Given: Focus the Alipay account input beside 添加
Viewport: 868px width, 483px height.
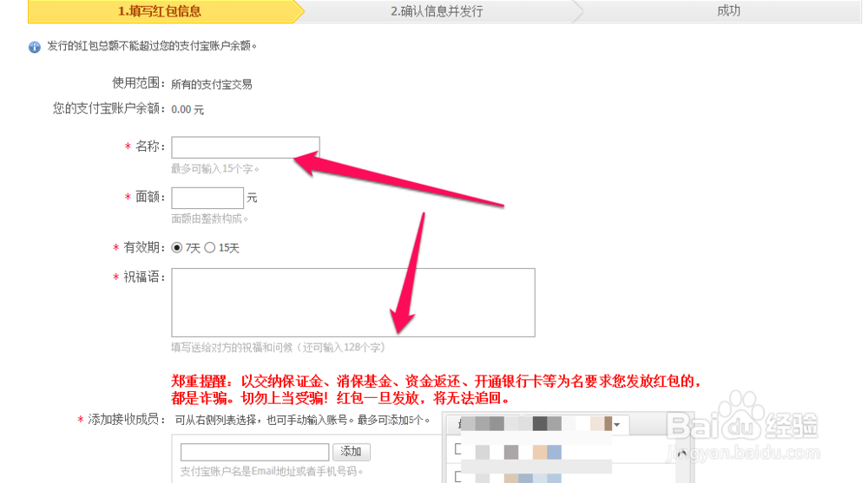Looking at the screenshot, I should tap(254, 452).
